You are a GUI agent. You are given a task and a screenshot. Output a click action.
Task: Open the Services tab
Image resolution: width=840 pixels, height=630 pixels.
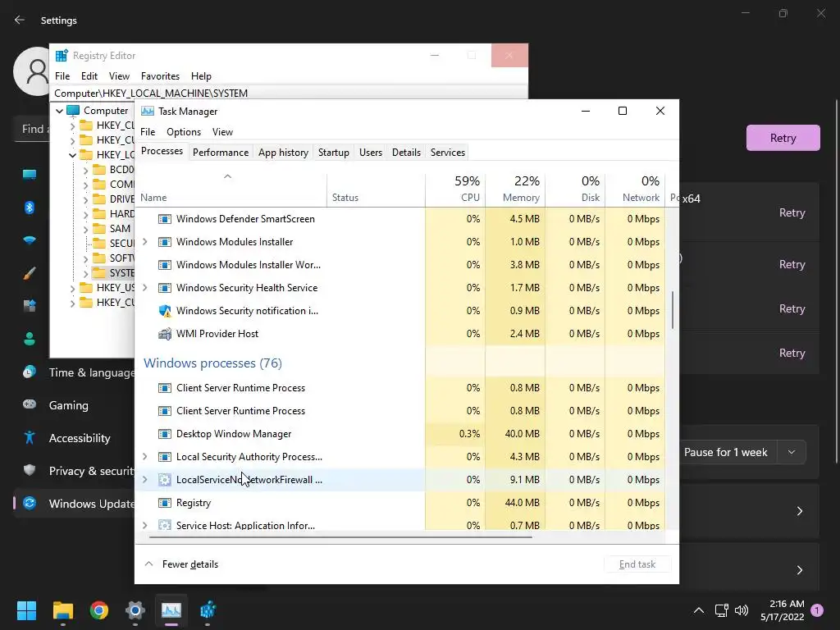(x=448, y=152)
